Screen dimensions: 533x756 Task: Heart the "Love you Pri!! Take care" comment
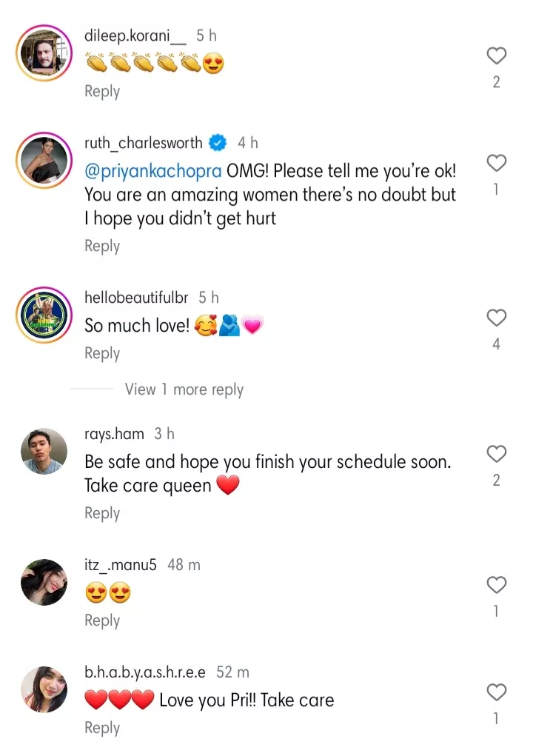pos(496,692)
